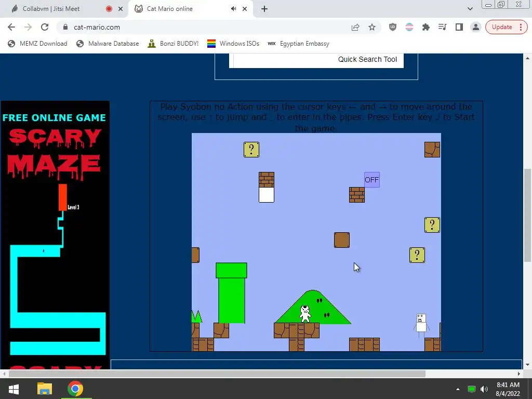Open the Chrome profile avatar
Image resolution: width=532 pixels, height=399 pixels.
[x=476, y=27]
